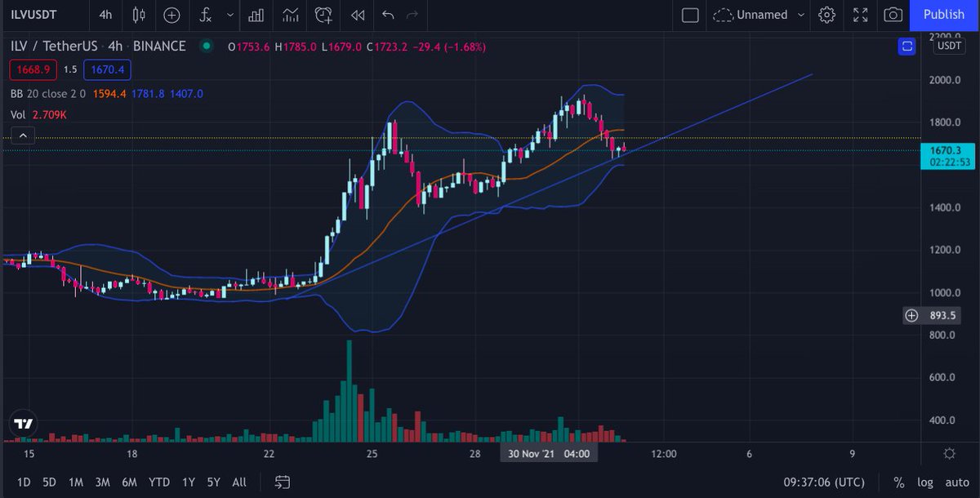This screenshot has height=498, width=980.
Task: Open time axis settings gear
Action: click(x=950, y=454)
